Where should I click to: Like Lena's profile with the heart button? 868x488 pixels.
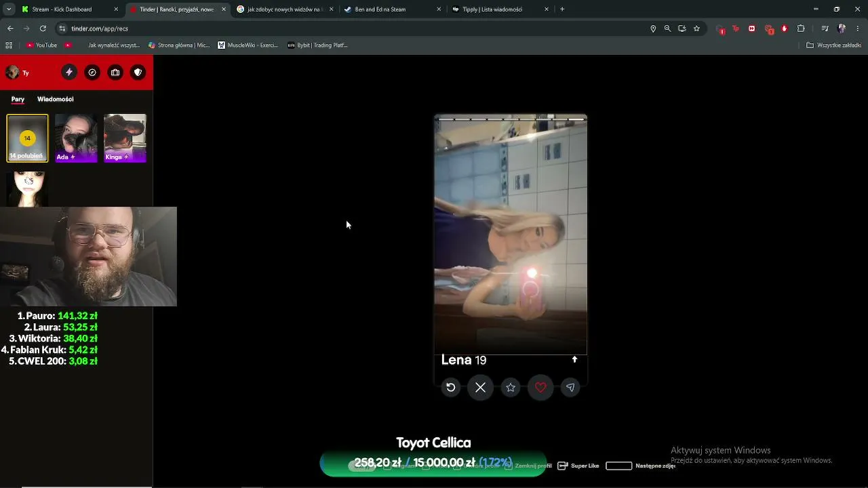click(x=540, y=388)
